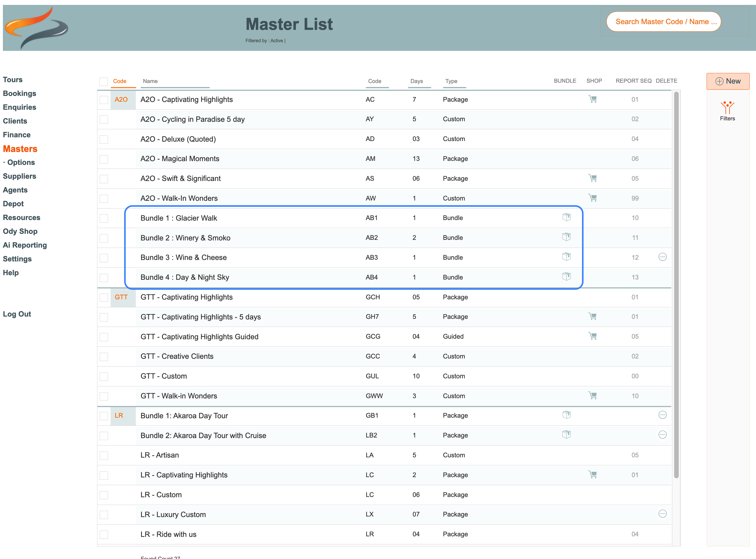Check the box for A2O - Cycling in Paradise 5 day
756x559 pixels.
tap(104, 119)
